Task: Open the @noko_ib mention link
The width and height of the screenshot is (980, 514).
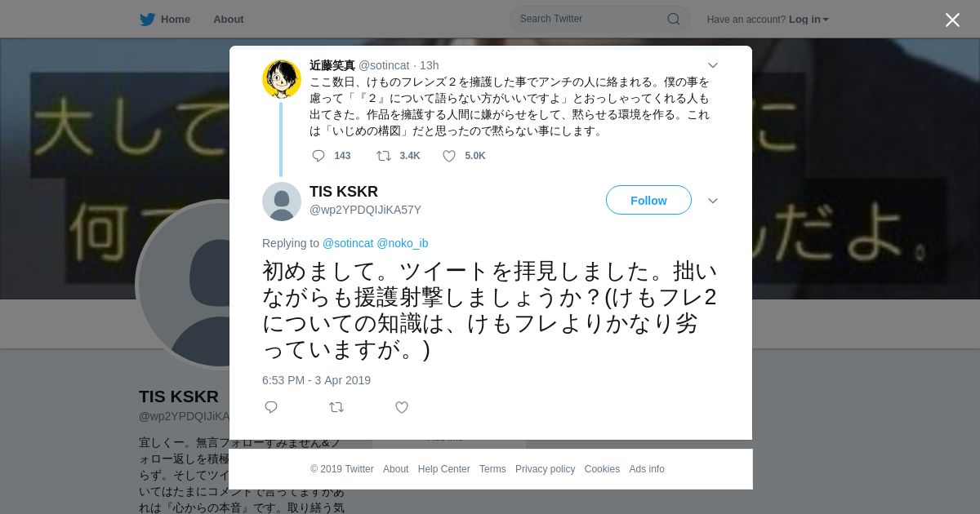Action: [x=403, y=243]
